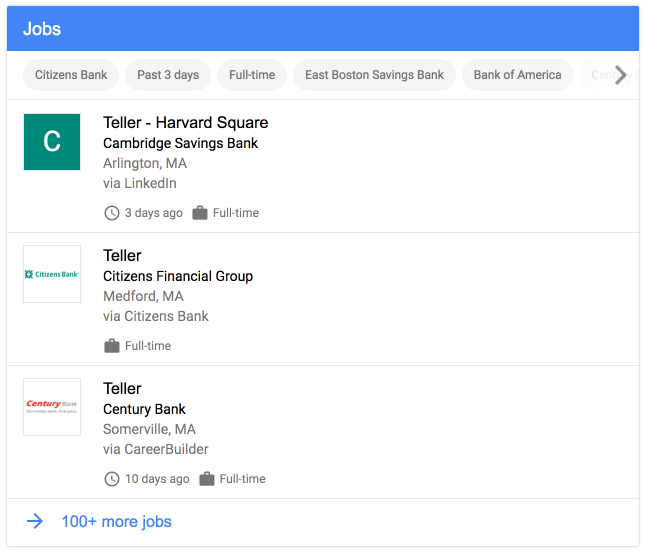Viewport: 645px width, 552px height.
Task: Click the Cambridge Savings Bank green C logo
Action: pos(52,141)
